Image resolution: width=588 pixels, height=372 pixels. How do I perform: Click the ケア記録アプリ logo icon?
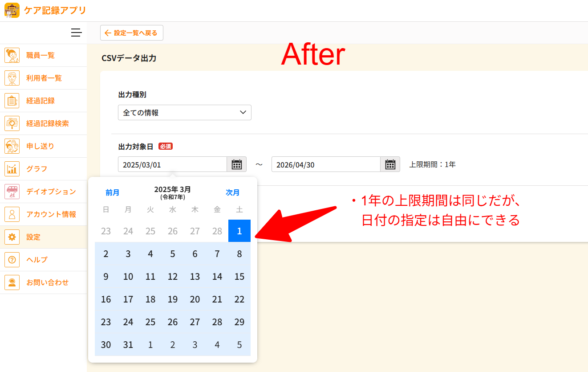[12, 10]
